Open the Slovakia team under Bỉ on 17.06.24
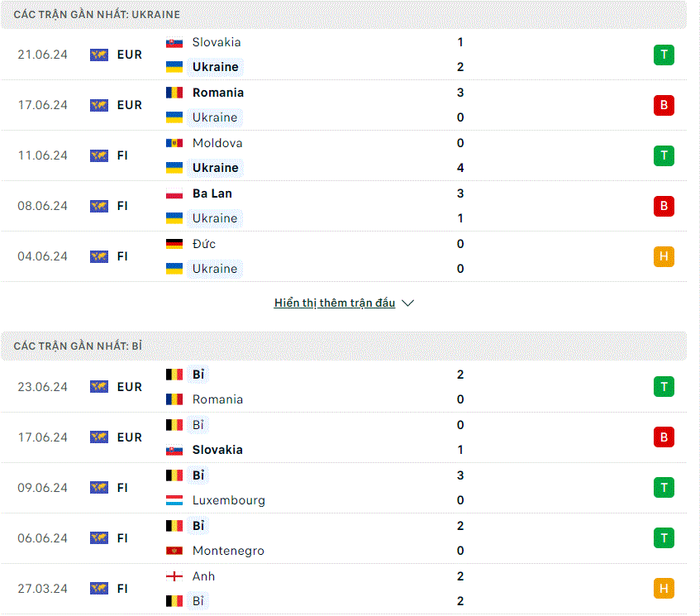 (217, 450)
